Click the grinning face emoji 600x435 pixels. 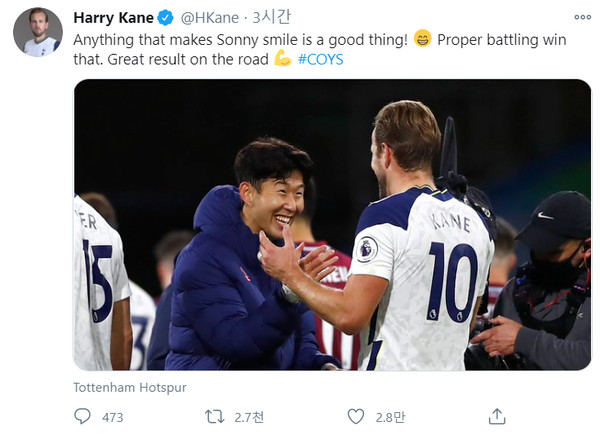point(421,38)
